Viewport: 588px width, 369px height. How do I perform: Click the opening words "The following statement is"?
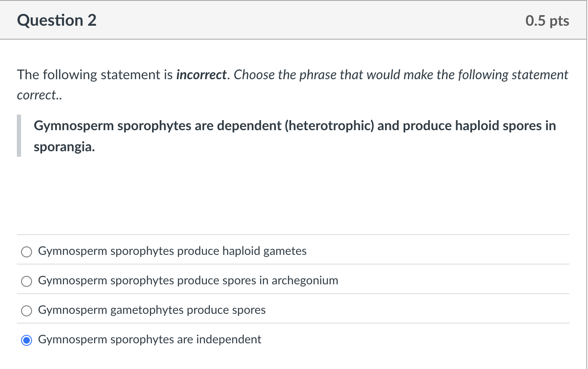[95, 75]
